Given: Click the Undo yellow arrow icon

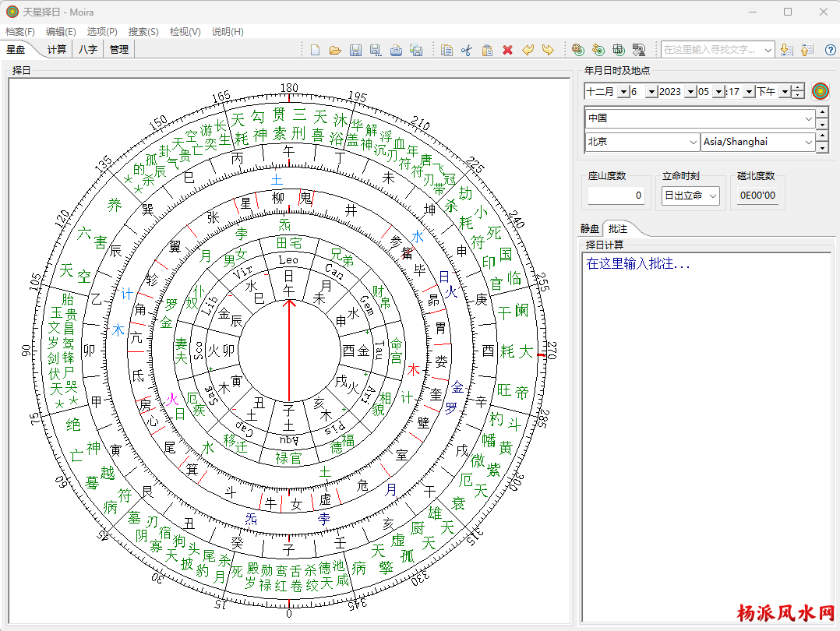Looking at the screenshot, I should tap(528, 50).
